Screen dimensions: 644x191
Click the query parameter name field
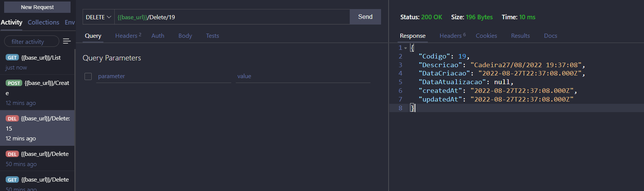(x=164, y=76)
